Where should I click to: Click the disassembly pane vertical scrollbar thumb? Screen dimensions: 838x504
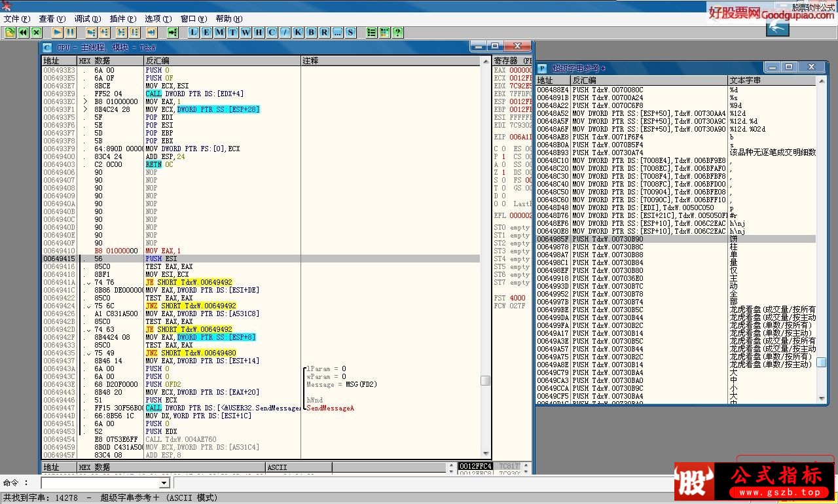point(485,380)
